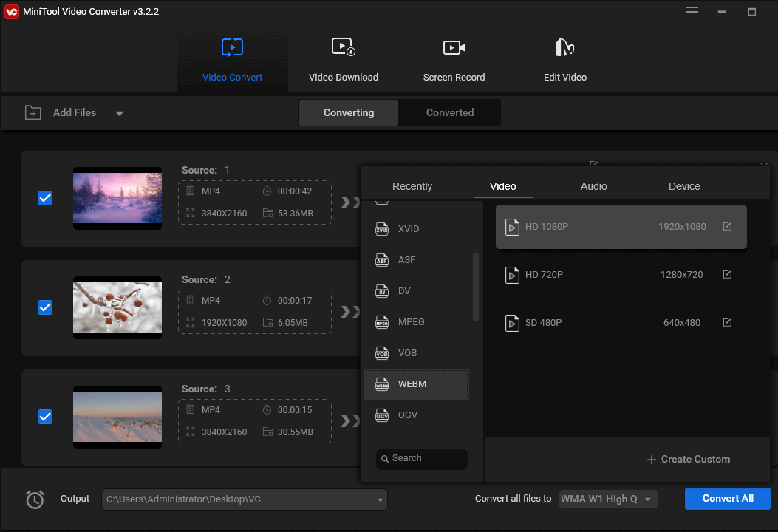Edit the HD 1080P preset settings

(x=727, y=226)
